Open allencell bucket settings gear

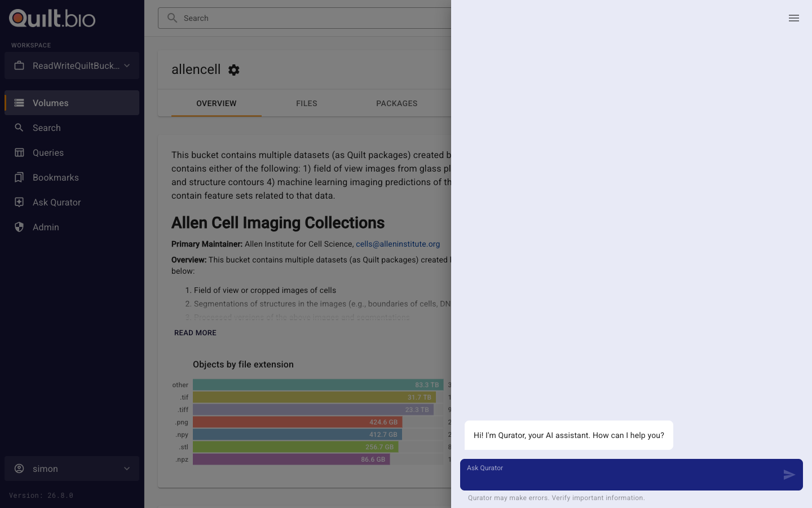(234, 70)
